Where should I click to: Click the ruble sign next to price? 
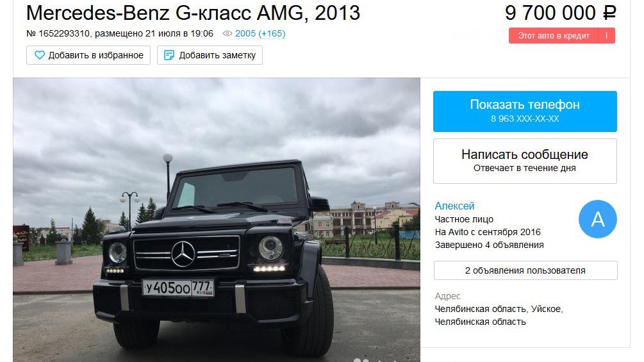tap(609, 13)
